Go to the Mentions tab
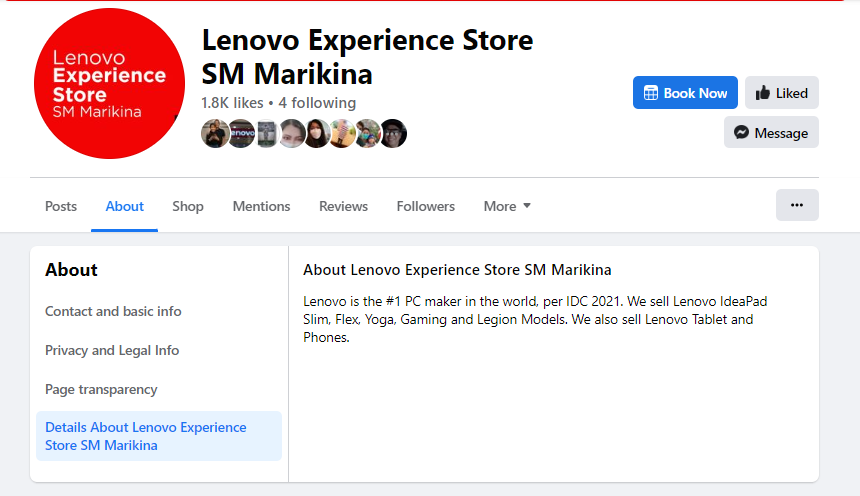Image resolution: width=860 pixels, height=496 pixels. (x=261, y=206)
